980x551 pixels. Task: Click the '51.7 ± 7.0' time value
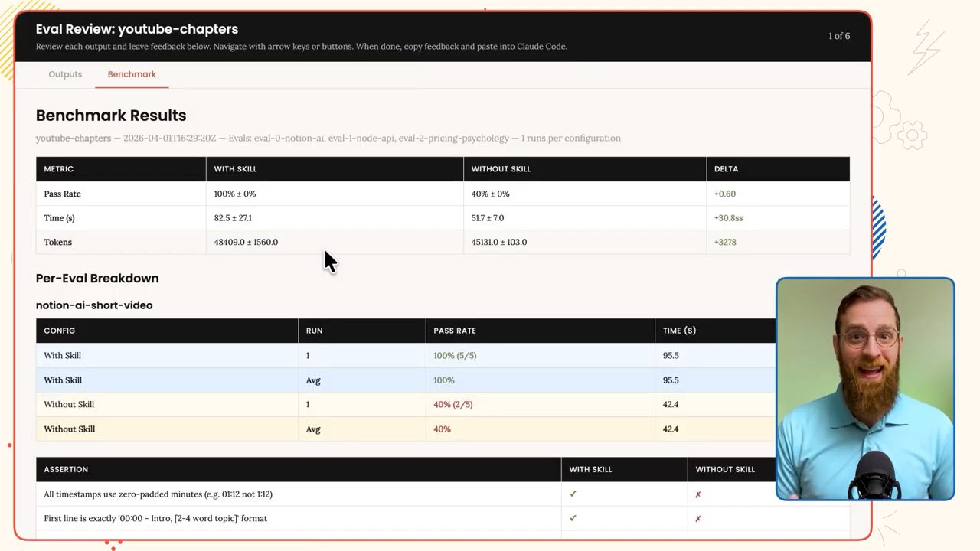click(488, 218)
